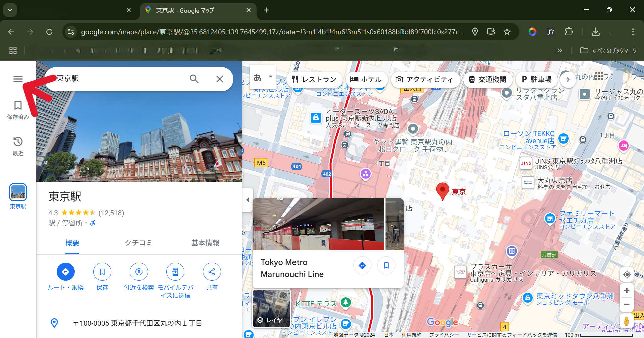Send to mobile device icon
Image resolution: width=644 pixels, height=338 pixels.
pyautogui.click(x=175, y=272)
